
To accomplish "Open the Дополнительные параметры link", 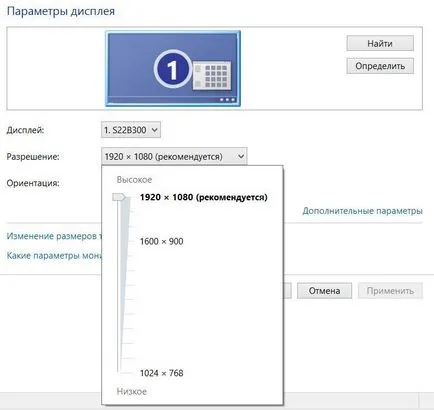I will click(x=362, y=211).
